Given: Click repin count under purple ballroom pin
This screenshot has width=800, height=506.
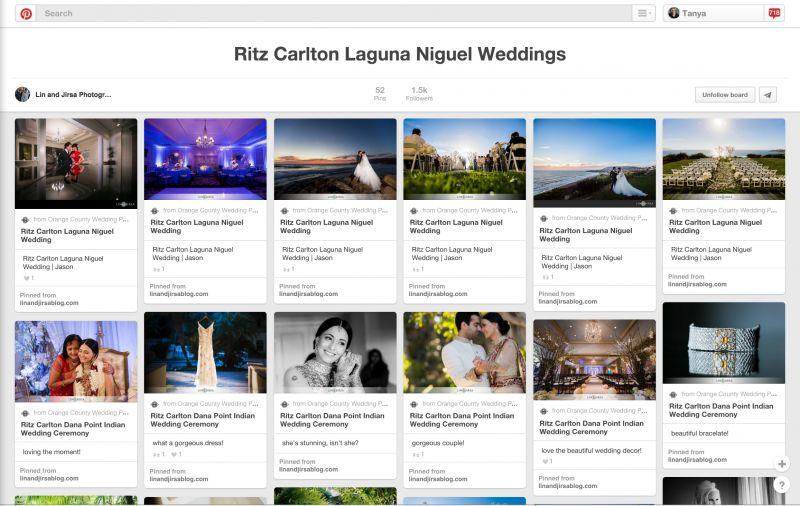Looking at the screenshot, I should [x=158, y=269].
